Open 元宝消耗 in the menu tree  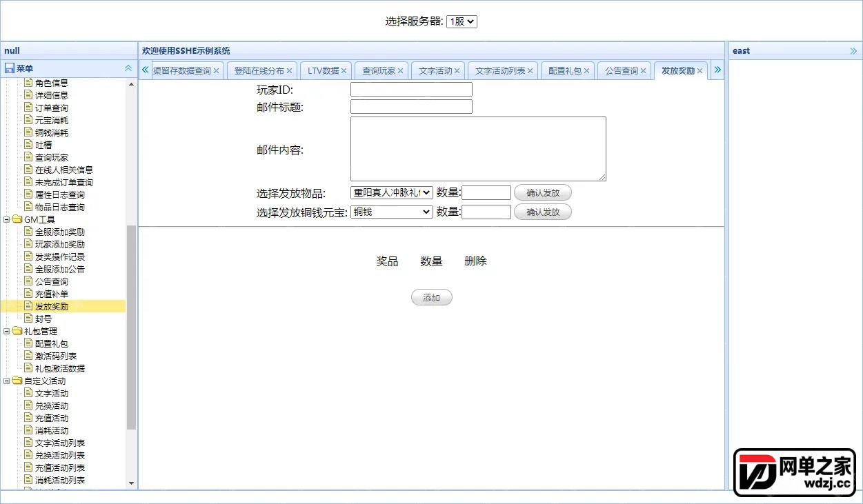(x=52, y=120)
